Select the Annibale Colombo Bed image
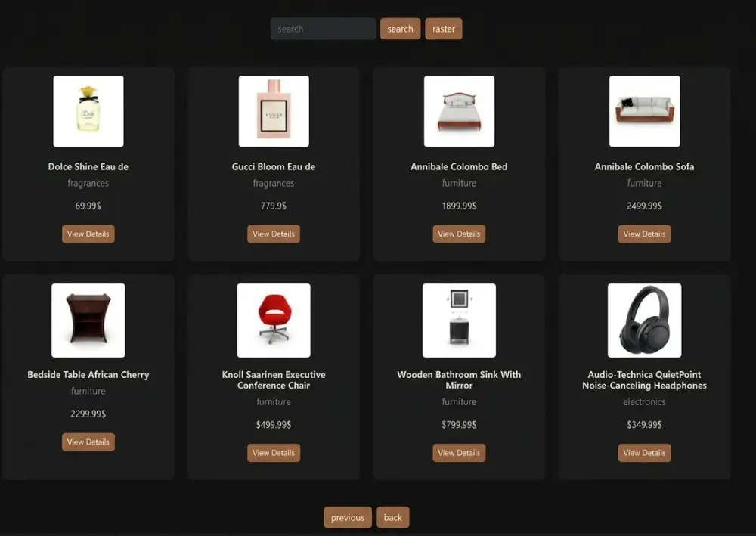Screen dimensions: 756x536 point(459,111)
